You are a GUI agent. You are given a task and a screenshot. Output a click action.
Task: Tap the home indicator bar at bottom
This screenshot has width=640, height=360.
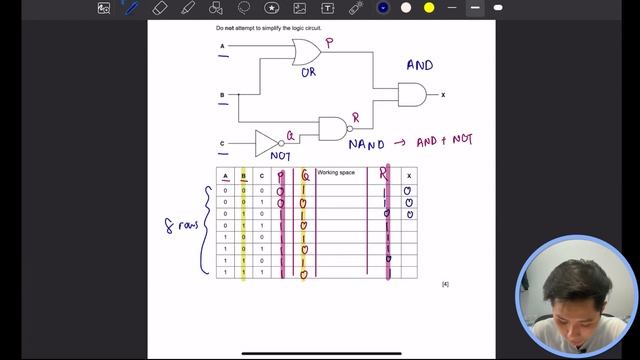point(322,353)
